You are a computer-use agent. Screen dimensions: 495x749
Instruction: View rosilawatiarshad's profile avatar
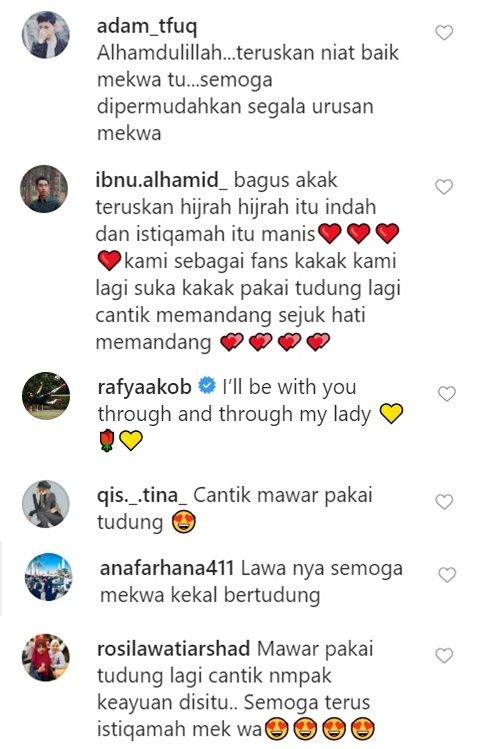[x=46, y=657]
